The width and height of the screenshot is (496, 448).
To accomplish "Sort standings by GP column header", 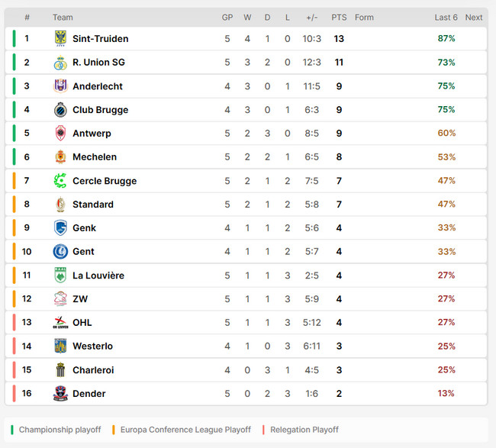I will coord(227,18).
